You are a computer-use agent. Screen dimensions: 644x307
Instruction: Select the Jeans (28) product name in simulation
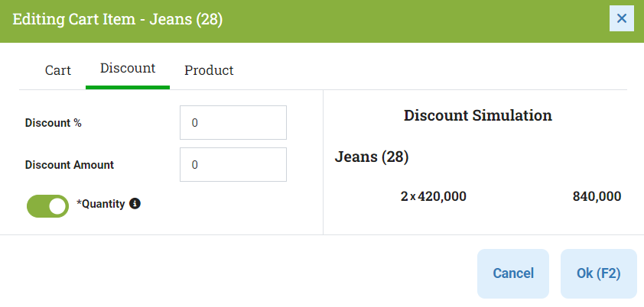coord(372,157)
